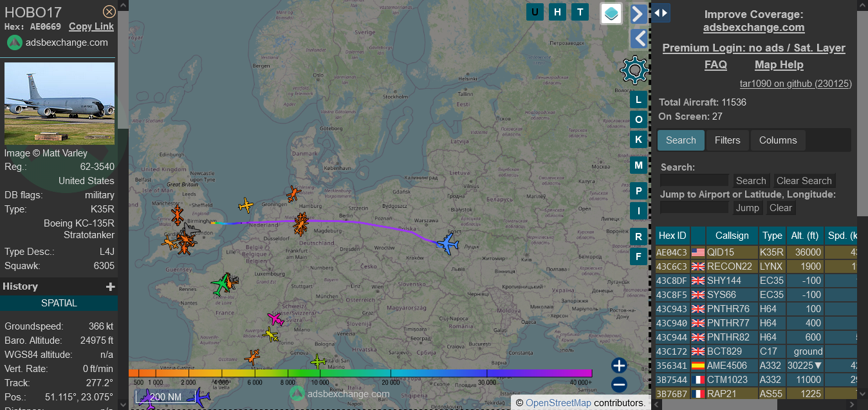The width and height of the screenshot is (868, 410).
Task: Select the orange plane near Groningen
Action: tap(293, 194)
